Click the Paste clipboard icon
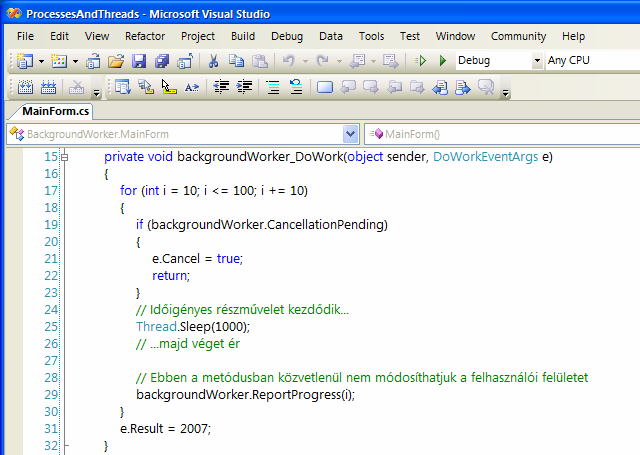 [x=260, y=61]
